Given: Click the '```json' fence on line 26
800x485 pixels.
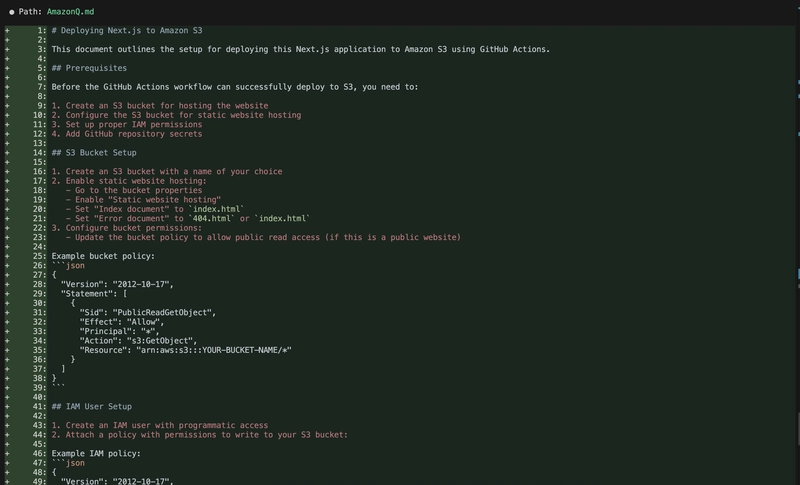Looking at the screenshot, I should coord(68,266).
